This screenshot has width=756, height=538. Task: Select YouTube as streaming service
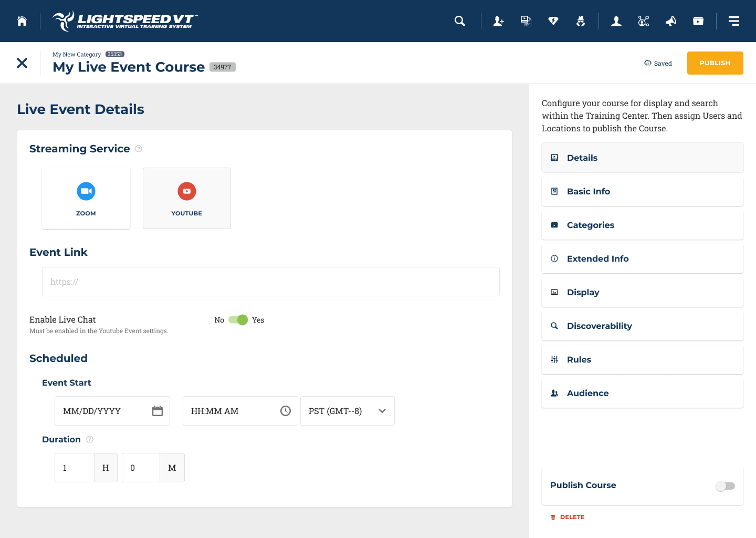(x=187, y=199)
